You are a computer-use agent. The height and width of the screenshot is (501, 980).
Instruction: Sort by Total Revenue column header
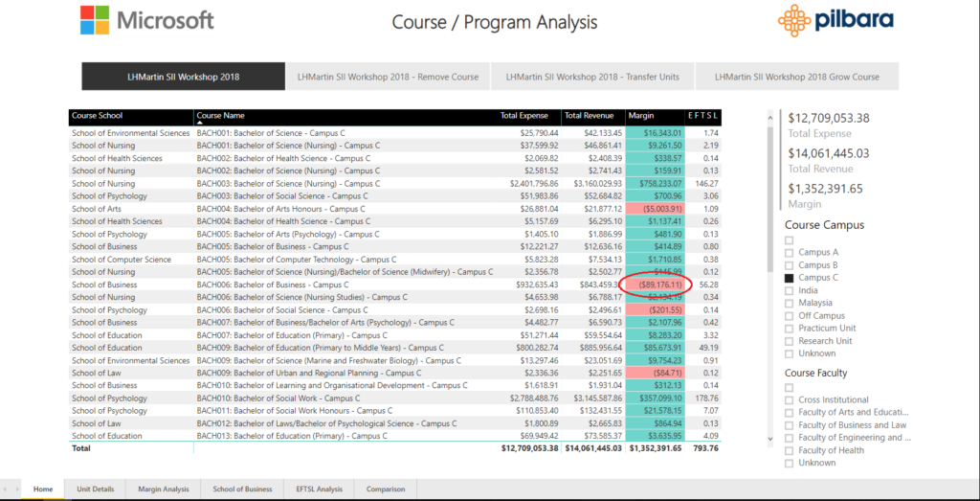click(x=593, y=116)
